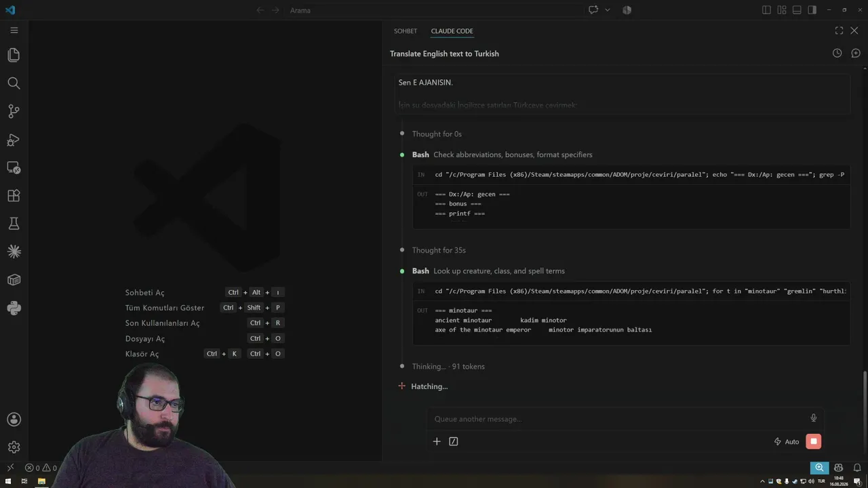This screenshot has width=868, height=488.
Task: Open the Windows Start menu
Action: point(7,481)
